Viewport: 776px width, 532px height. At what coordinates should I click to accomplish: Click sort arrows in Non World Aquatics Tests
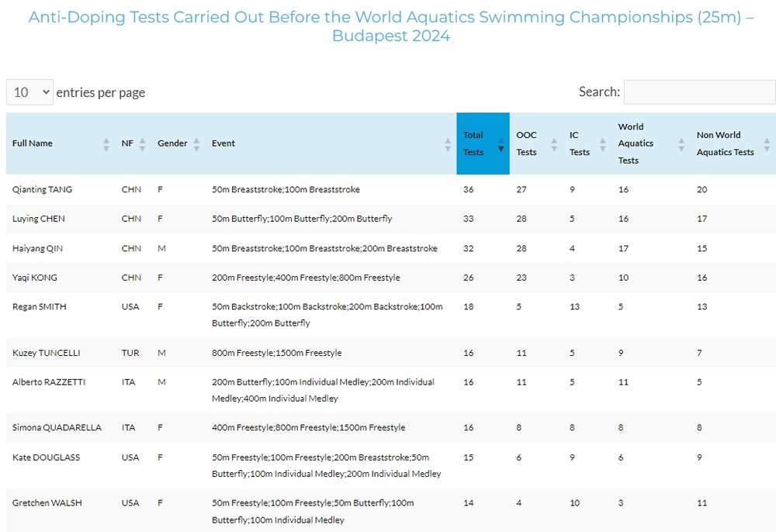pyautogui.click(x=767, y=143)
